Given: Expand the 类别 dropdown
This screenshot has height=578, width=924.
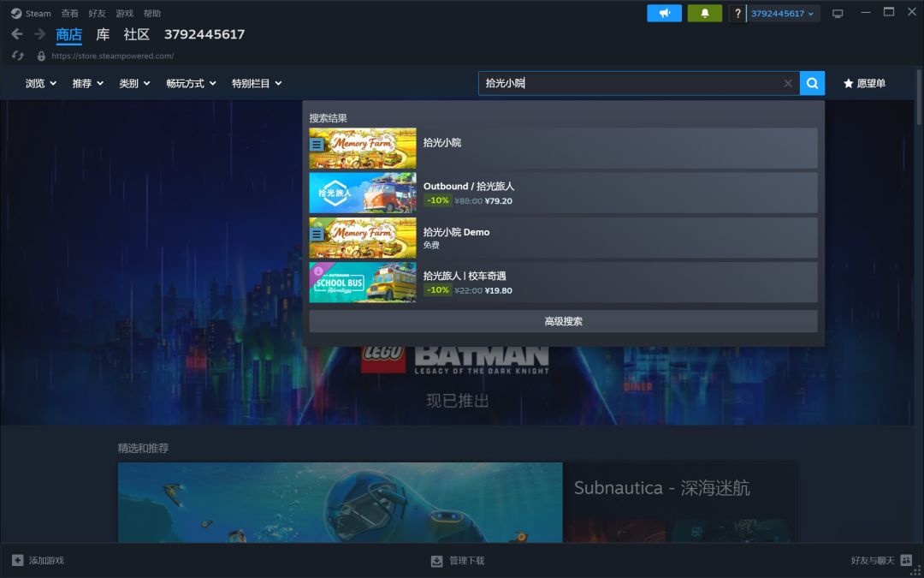Looking at the screenshot, I should pos(134,83).
